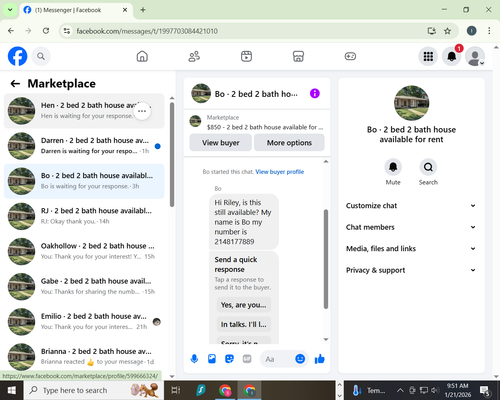Expand the Customize chat section
Viewport: 500px width, 400px height.
tap(411, 206)
